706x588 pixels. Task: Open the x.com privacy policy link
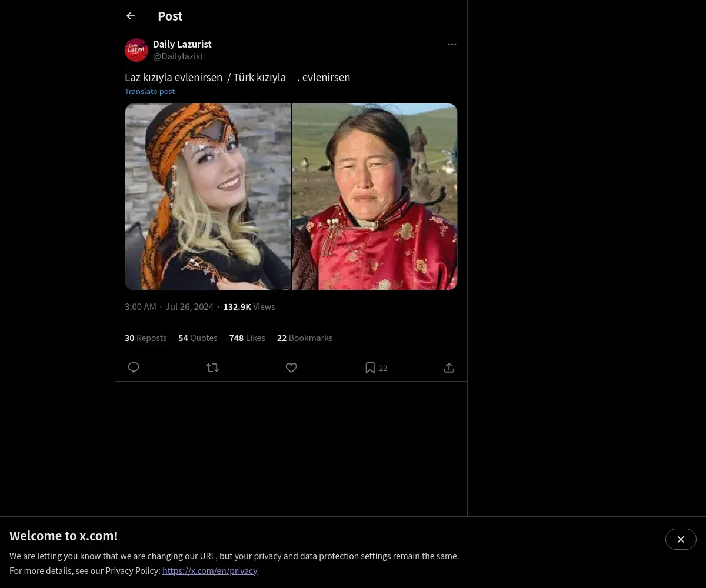(210, 570)
